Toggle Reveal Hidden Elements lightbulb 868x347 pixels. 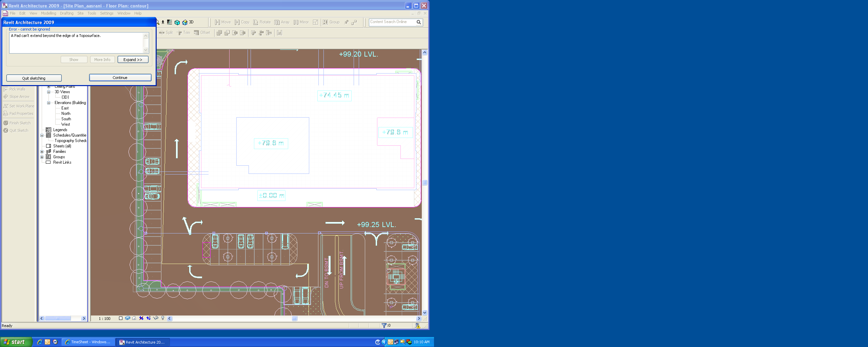[163, 318]
